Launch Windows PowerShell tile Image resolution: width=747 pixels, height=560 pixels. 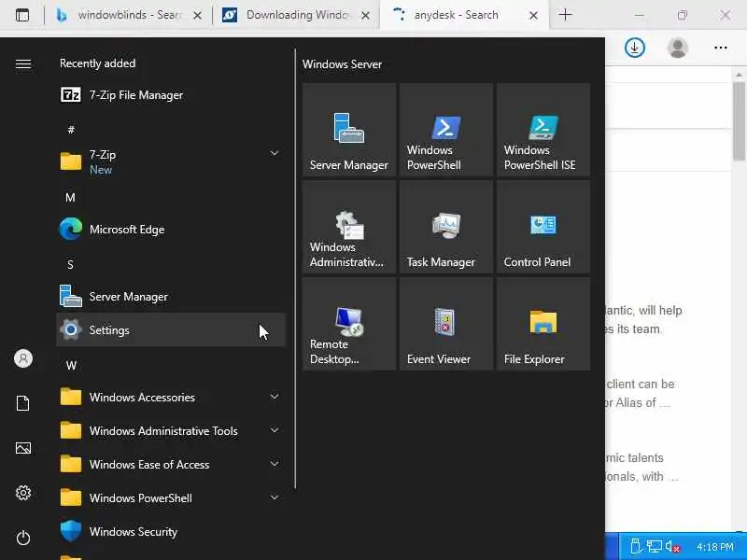coord(446,130)
